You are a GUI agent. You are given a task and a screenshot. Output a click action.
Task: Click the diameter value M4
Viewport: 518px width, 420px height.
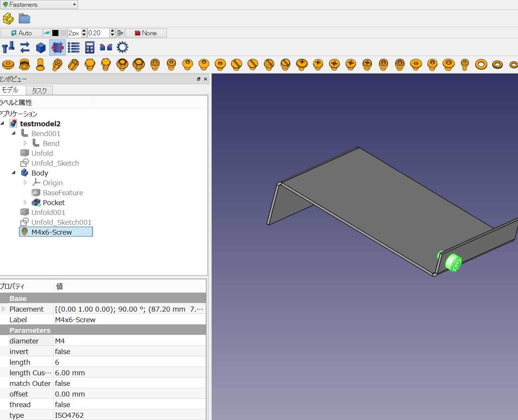(x=130, y=341)
